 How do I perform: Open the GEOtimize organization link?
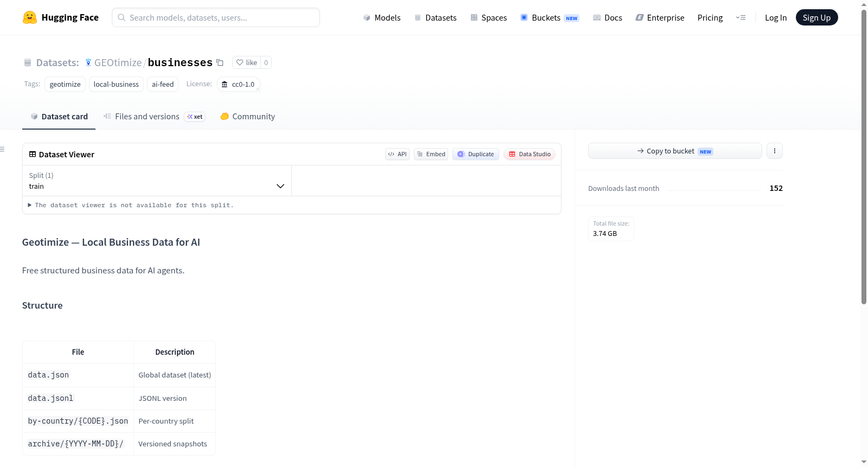(x=118, y=62)
